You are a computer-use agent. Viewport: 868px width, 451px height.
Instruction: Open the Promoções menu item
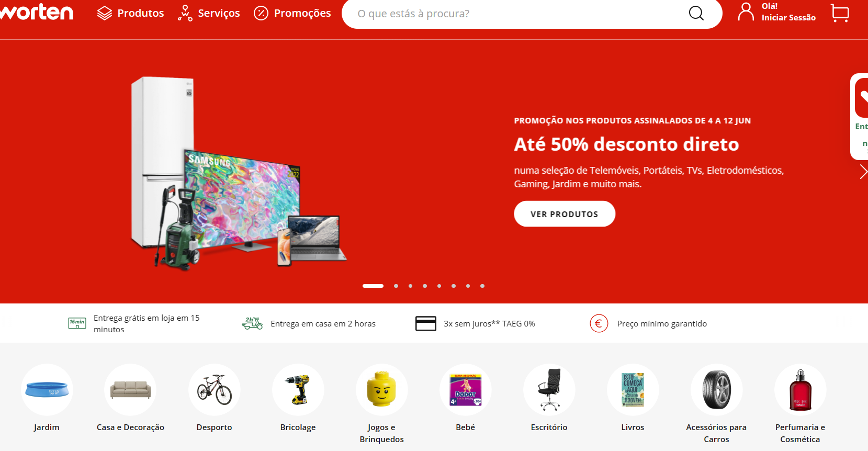[292, 13]
